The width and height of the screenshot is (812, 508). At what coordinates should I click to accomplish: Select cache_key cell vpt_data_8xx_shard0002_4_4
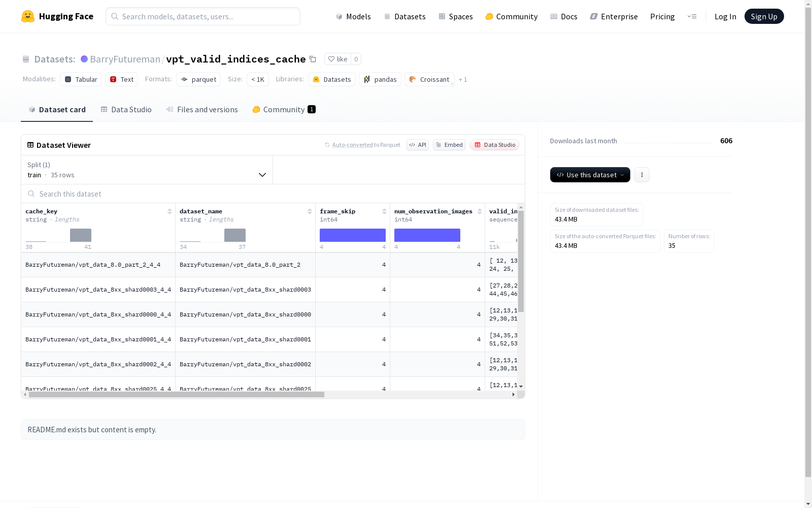(x=98, y=364)
